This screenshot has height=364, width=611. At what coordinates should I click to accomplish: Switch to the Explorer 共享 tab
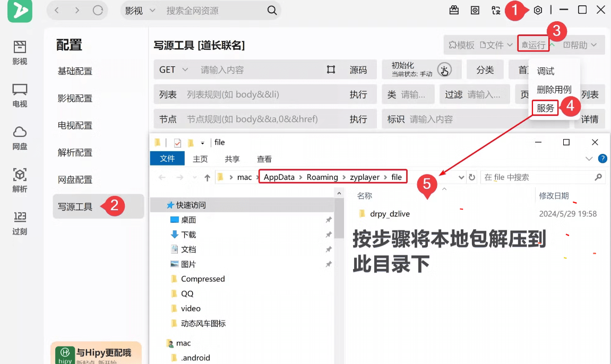coord(232,159)
